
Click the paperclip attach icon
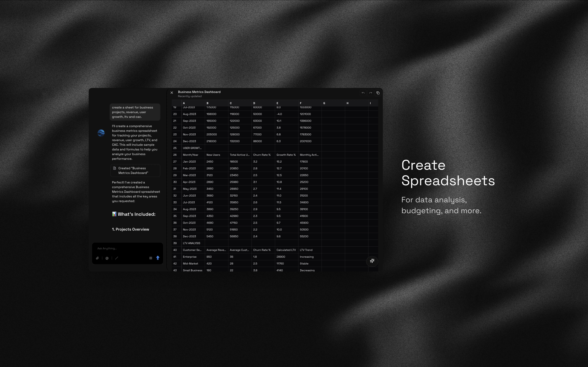click(97, 258)
